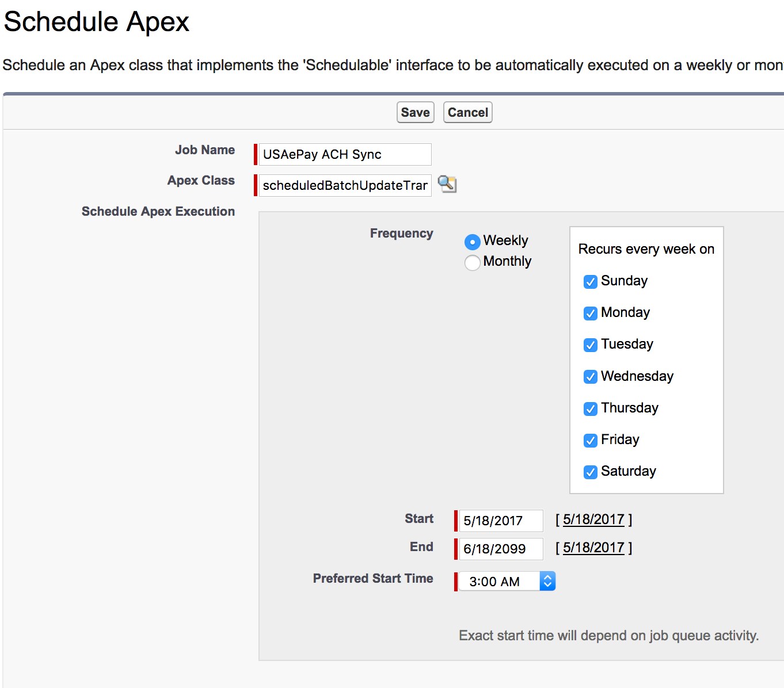
Task: Open the Apex Class lookup icon
Action: tap(447, 184)
